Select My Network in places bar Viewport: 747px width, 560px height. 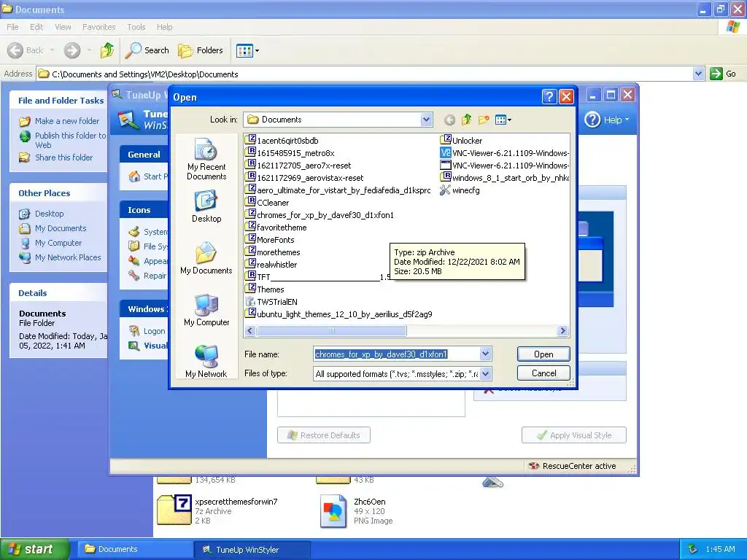click(206, 362)
